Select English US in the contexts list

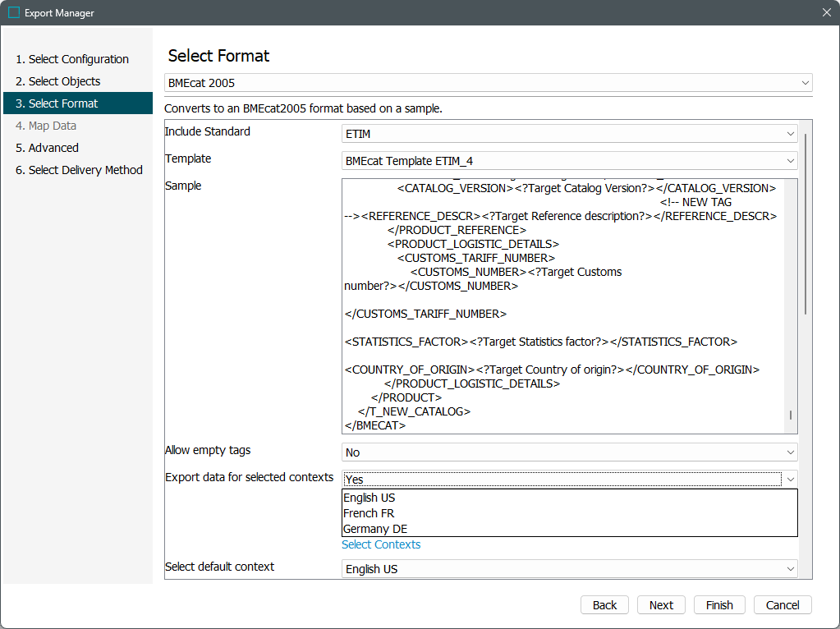click(370, 498)
